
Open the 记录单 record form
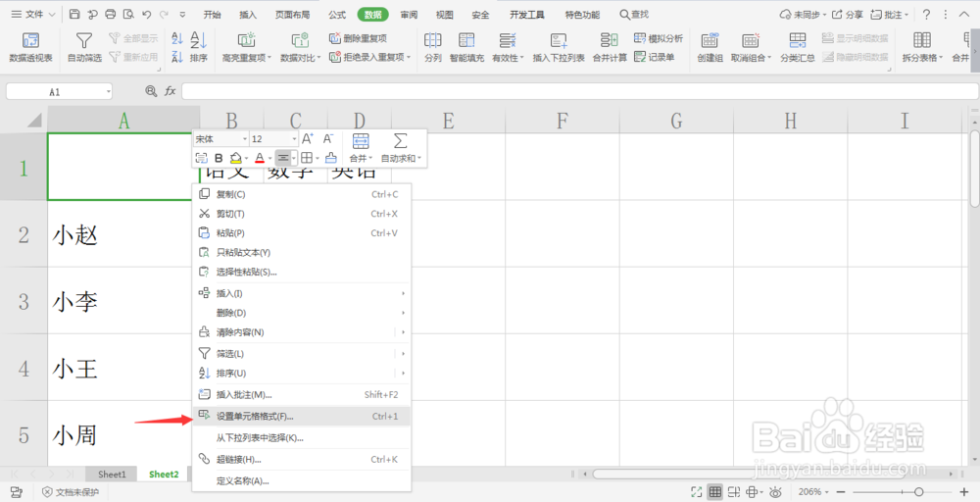click(655, 57)
